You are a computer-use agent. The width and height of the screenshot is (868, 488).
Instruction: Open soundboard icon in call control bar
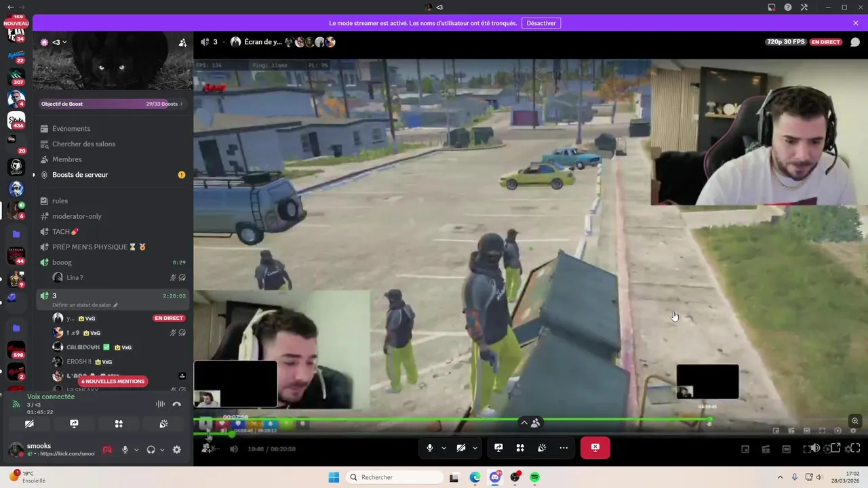click(x=542, y=448)
